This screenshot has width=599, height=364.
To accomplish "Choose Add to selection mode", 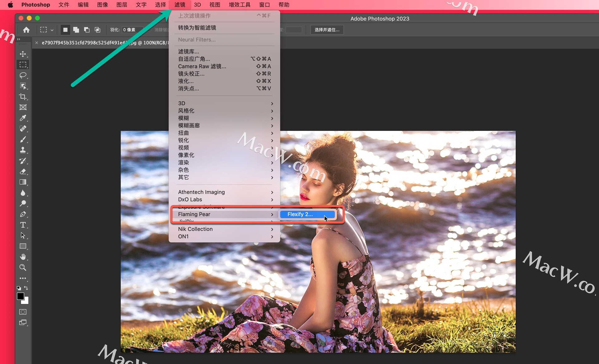I will (76, 30).
